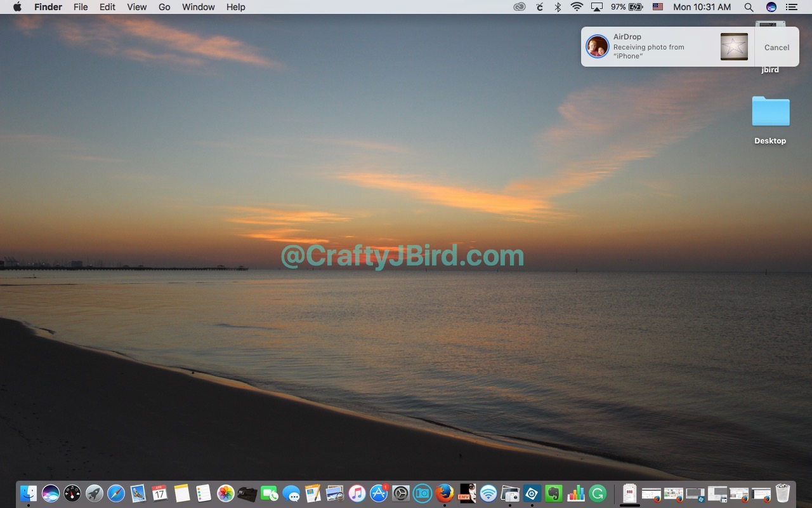Launch Photos app in the Dock
812x508 pixels.
click(x=225, y=493)
